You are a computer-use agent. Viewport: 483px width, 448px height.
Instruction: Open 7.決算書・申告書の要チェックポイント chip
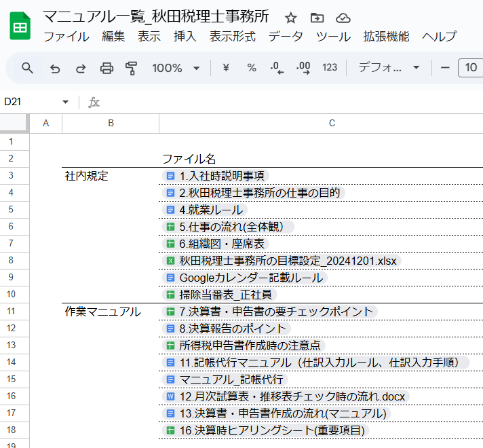(x=269, y=312)
